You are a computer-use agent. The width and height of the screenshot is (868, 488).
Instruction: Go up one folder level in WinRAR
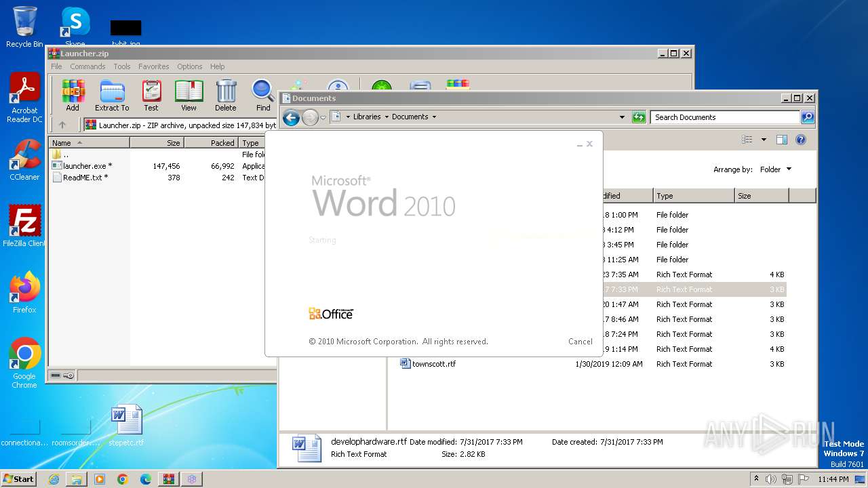click(62, 125)
